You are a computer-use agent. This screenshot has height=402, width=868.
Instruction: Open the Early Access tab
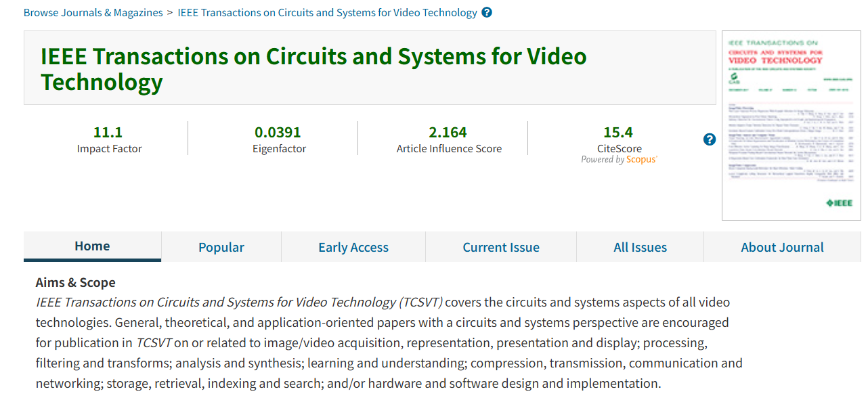click(x=353, y=248)
